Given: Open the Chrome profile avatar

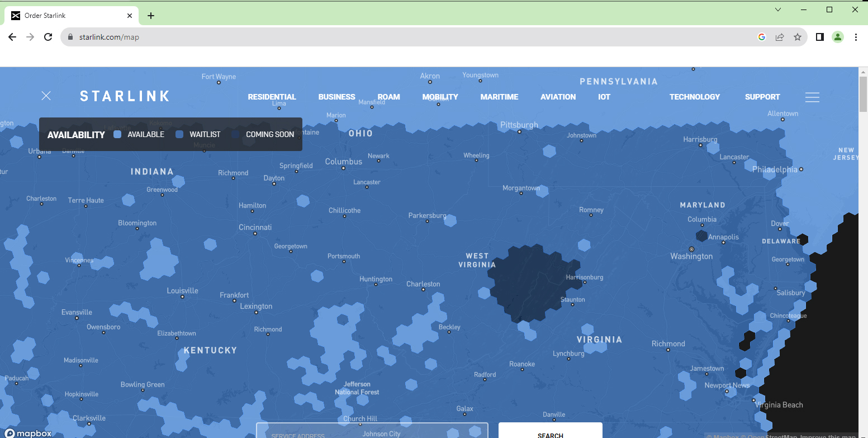Looking at the screenshot, I should (837, 37).
